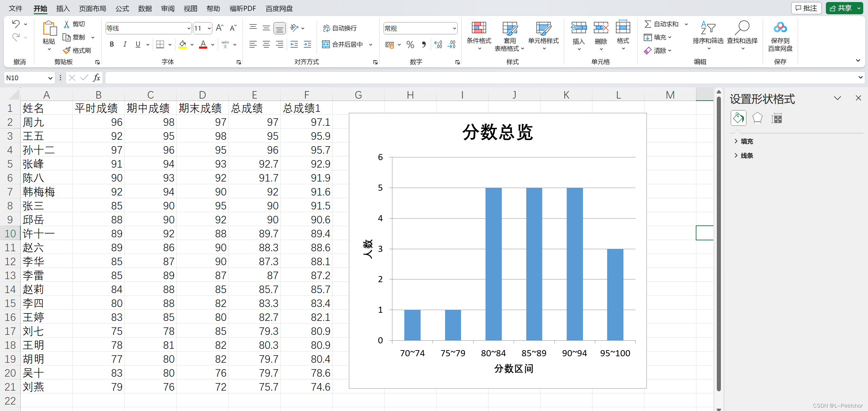This screenshot has width=868, height=411.
Task: Toggle bold formatting
Action: (x=111, y=44)
